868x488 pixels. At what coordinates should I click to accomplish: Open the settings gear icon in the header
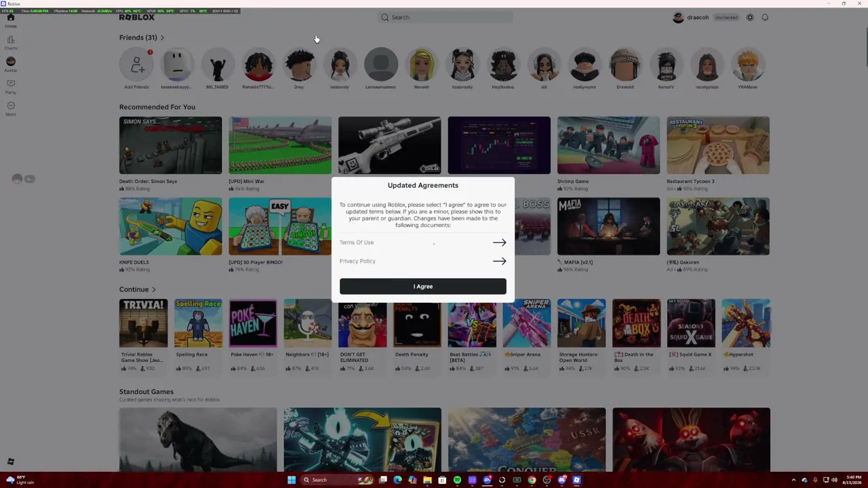click(x=750, y=18)
